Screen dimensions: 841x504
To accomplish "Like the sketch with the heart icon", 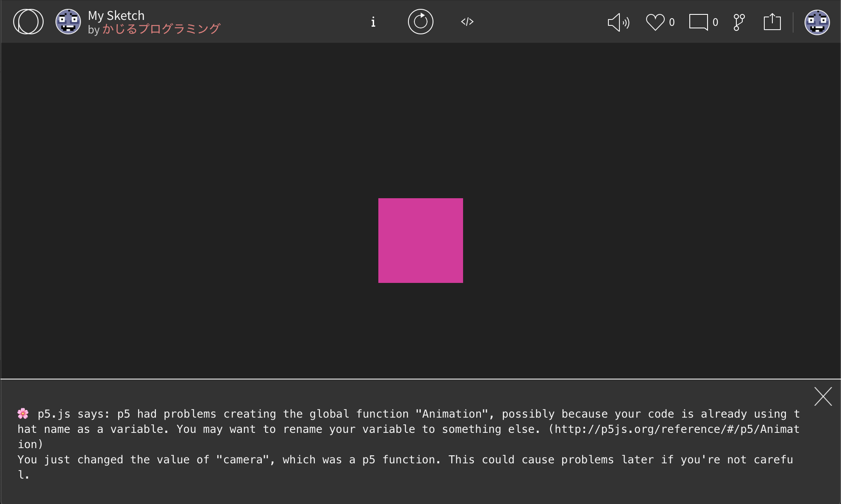I will click(x=655, y=22).
